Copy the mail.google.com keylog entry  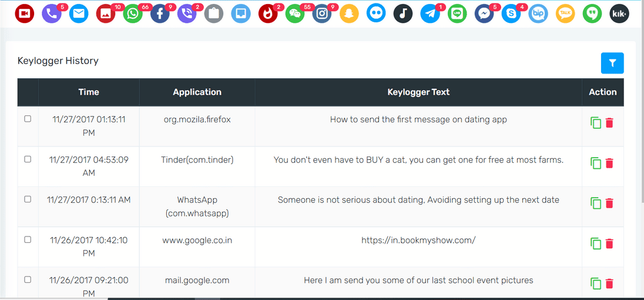pyautogui.click(x=596, y=284)
